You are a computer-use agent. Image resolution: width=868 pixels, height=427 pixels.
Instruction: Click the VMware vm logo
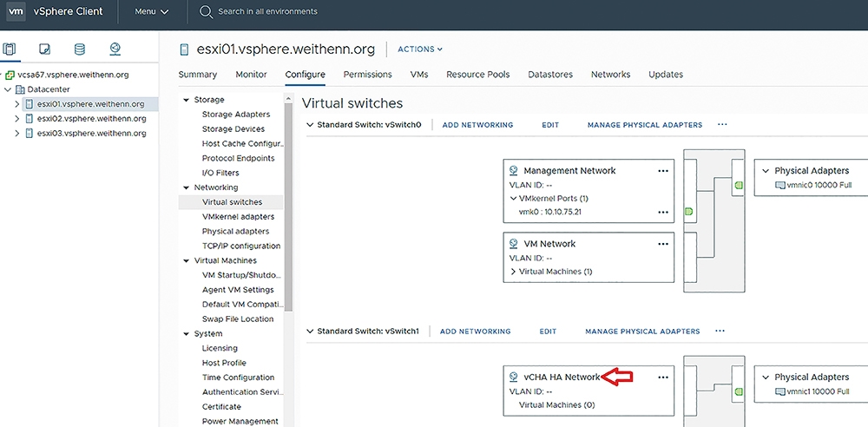[16, 11]
